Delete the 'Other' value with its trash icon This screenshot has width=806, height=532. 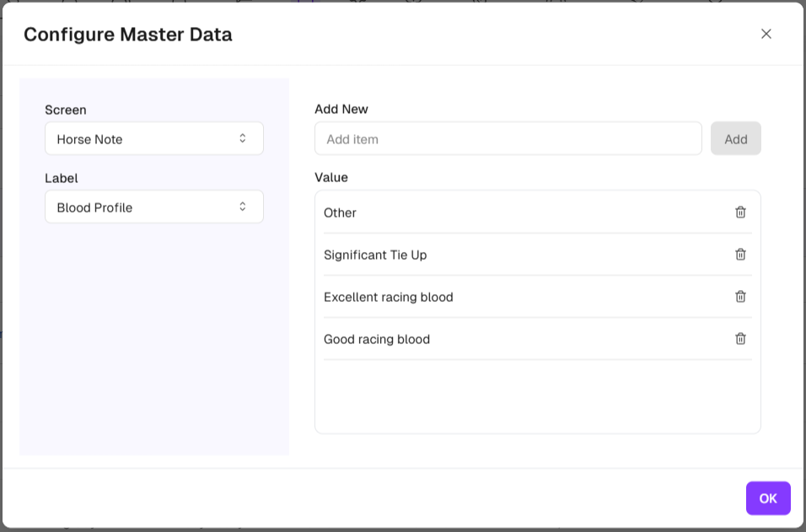[740, 212]
